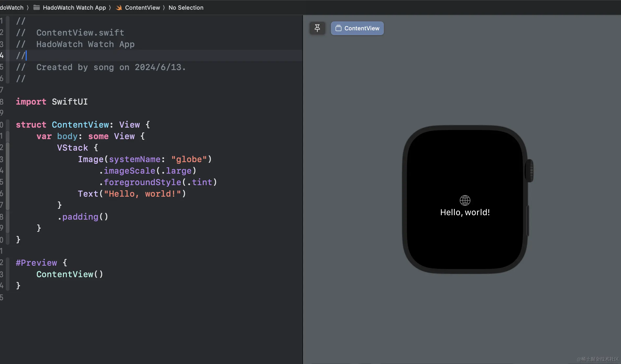
Task: Open the ContentView breadcrumb symbol list
Action: point(142,8)
